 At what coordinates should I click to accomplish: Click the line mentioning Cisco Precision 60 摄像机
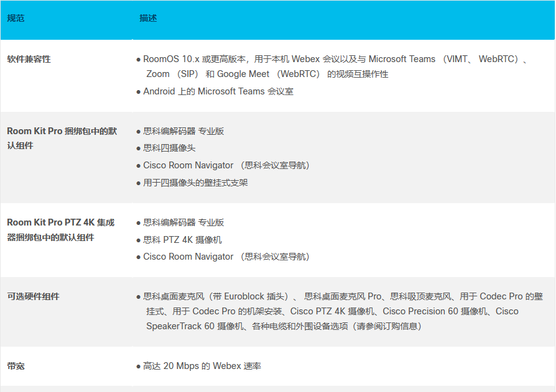332,311
